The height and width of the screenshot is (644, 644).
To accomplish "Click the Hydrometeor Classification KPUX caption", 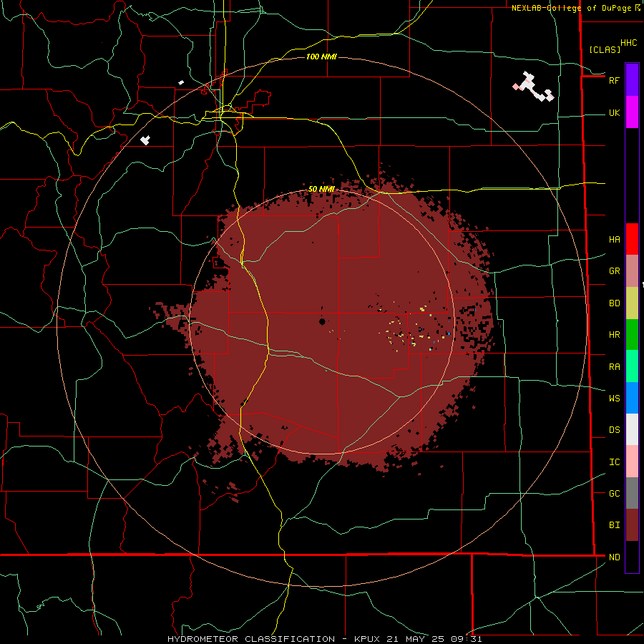I will (324, 639).
